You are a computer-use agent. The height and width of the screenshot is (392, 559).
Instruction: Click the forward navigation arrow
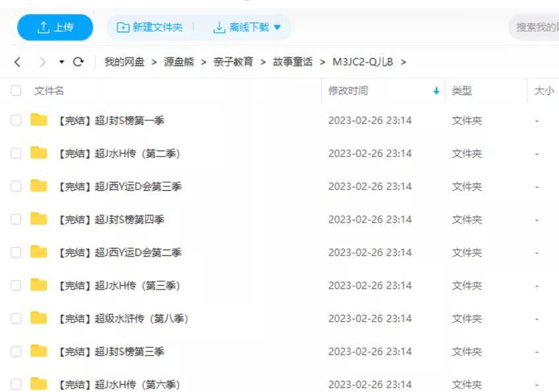42,62
